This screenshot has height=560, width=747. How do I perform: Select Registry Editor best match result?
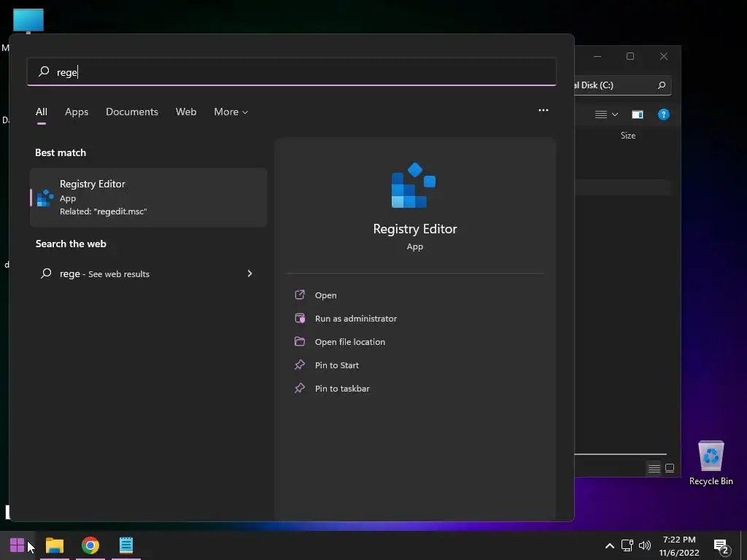coord(149,198)
